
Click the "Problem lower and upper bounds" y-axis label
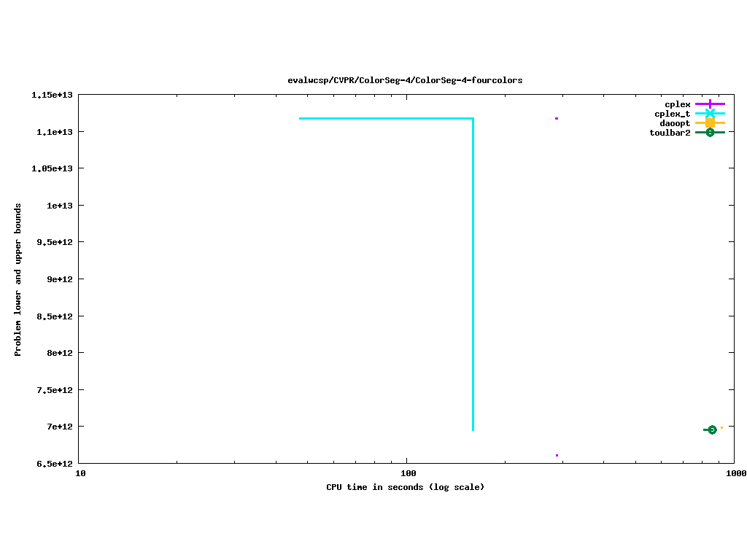click(18, 279)
